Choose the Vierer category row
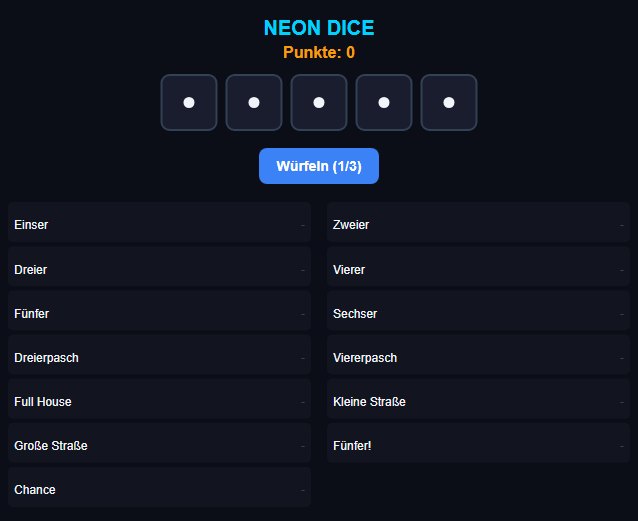 (x=478, y=267)
